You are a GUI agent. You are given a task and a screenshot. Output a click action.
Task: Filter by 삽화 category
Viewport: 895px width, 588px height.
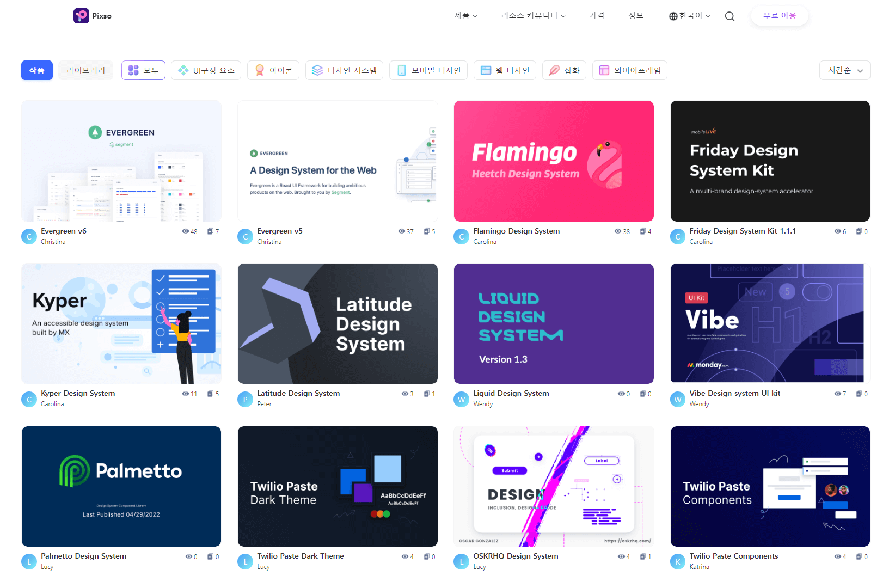[564, 70]
